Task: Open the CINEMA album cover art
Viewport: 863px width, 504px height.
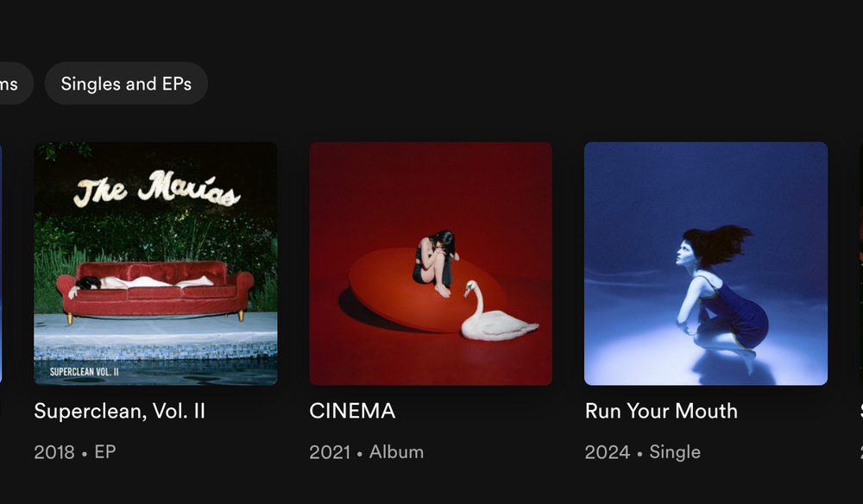Action: click(x=431, y=263)
